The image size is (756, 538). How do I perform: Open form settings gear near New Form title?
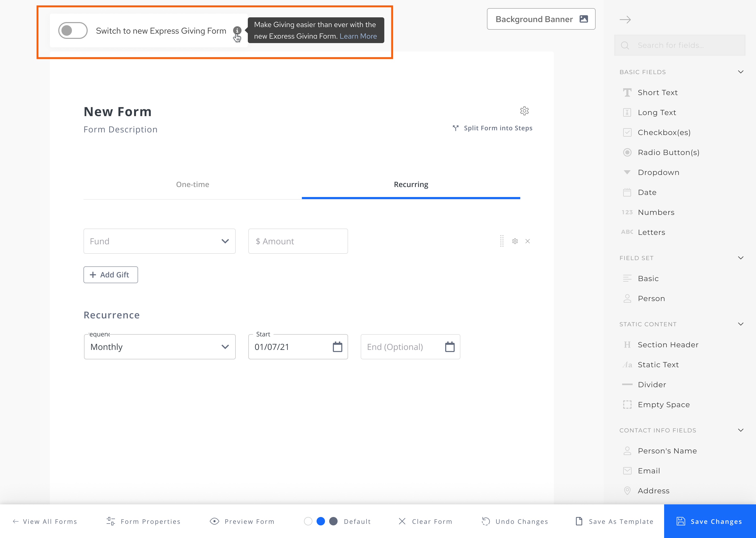[x=524, y=111]
